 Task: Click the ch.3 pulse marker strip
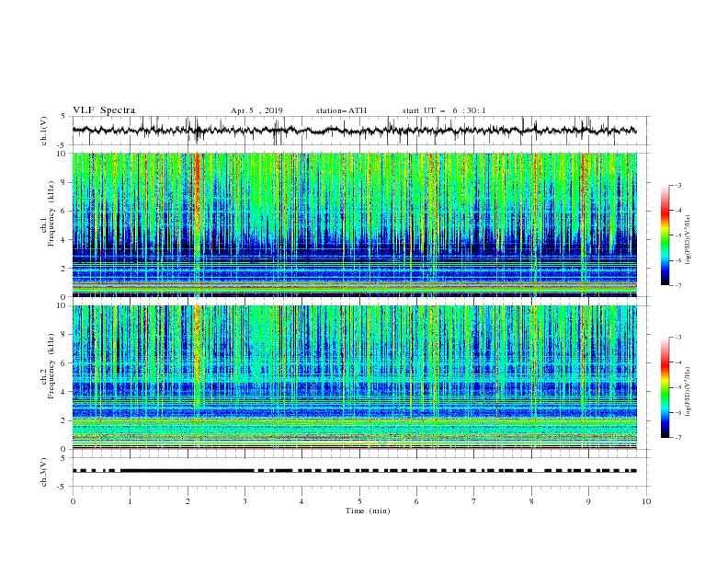(x=354, y=471)
